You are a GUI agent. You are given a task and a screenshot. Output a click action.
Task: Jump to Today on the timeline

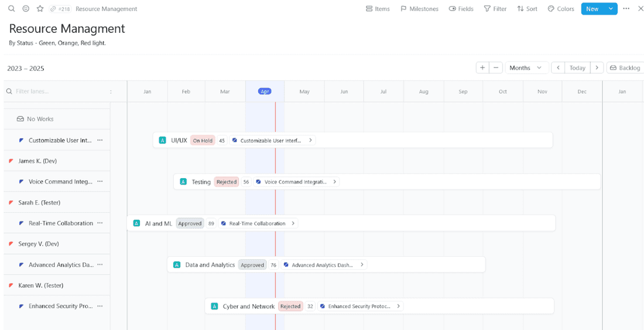[577, 68]
